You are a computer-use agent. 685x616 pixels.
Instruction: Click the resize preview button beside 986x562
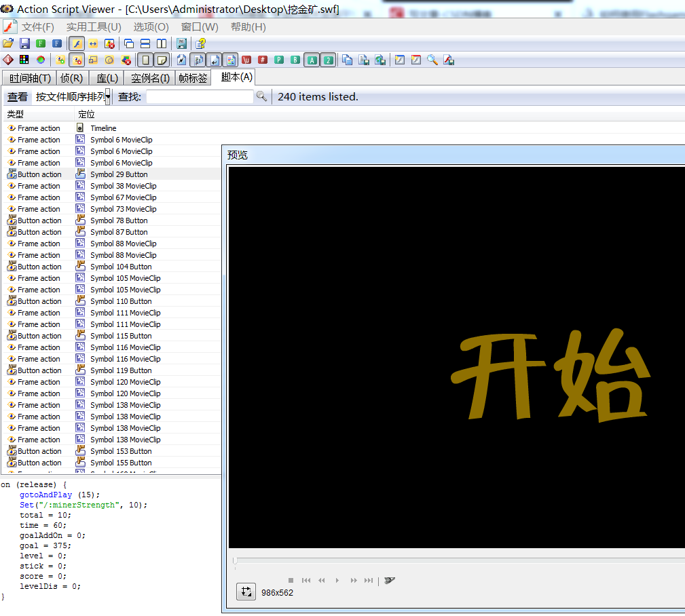246,592
